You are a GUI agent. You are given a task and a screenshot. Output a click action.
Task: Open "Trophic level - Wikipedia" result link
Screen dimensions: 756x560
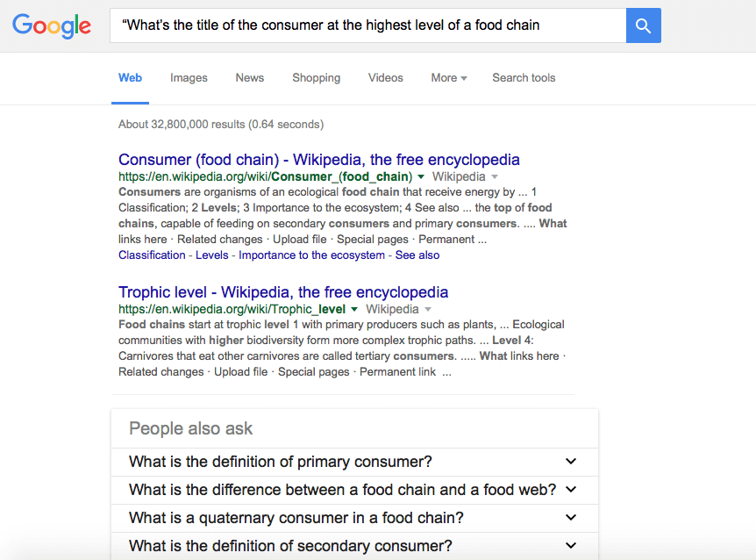coord(282,292)
